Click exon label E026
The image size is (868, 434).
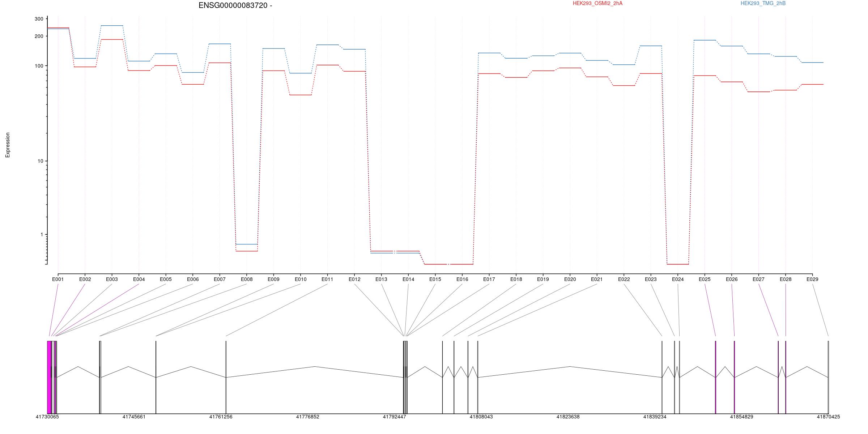point(732,279)
